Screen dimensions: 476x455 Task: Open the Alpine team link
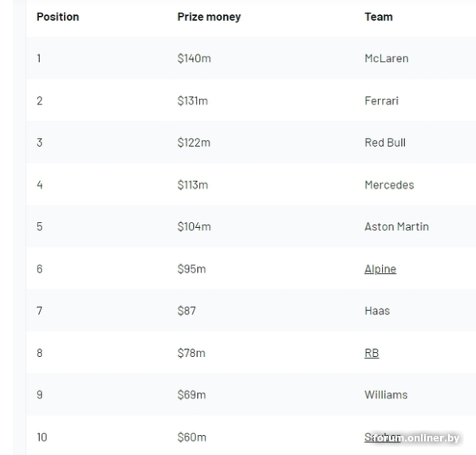tap(380, 269)
